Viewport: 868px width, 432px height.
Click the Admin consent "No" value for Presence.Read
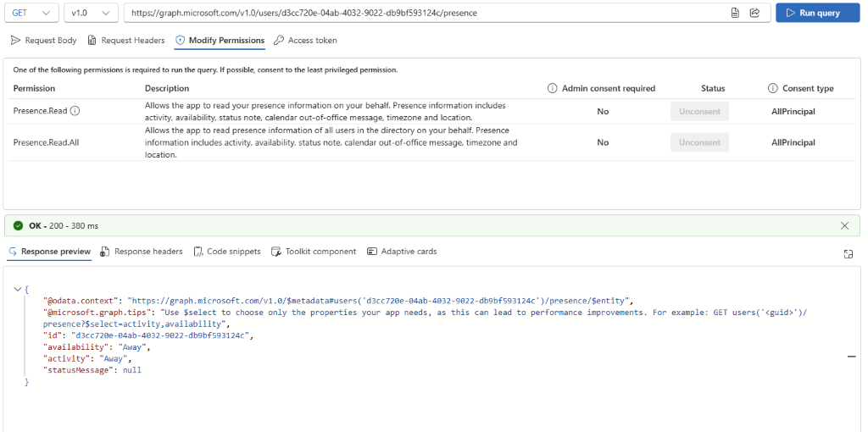(x=603, y=111)
